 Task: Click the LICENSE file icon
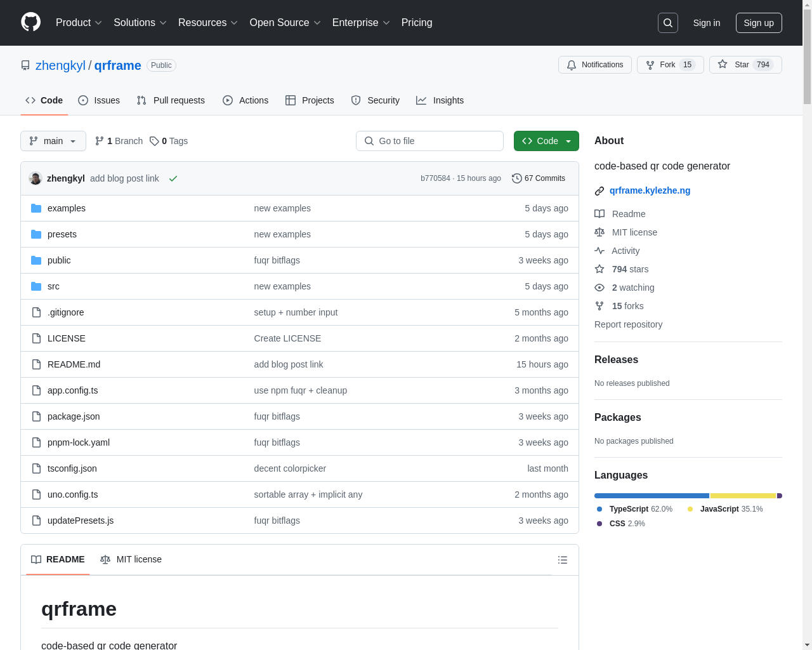(x=36, y=338)
